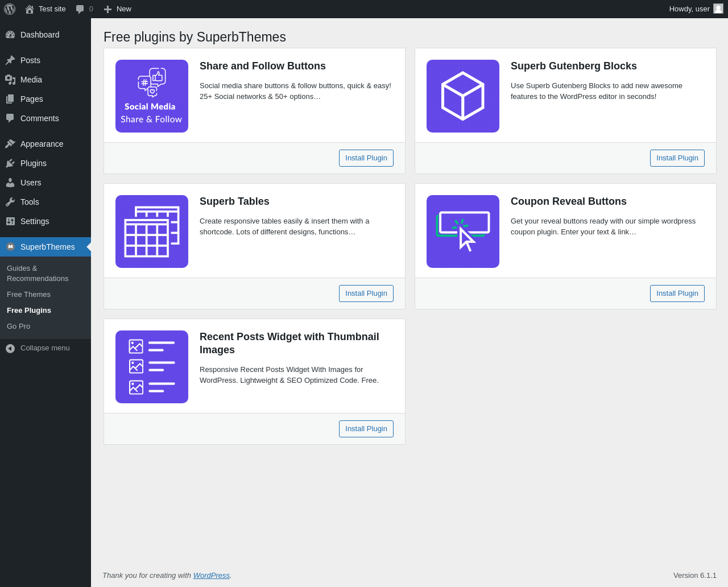The image size is (728, 587).
Task: Click the SuperbThemes logo icon in sidebar
Action: pos(10,247)
